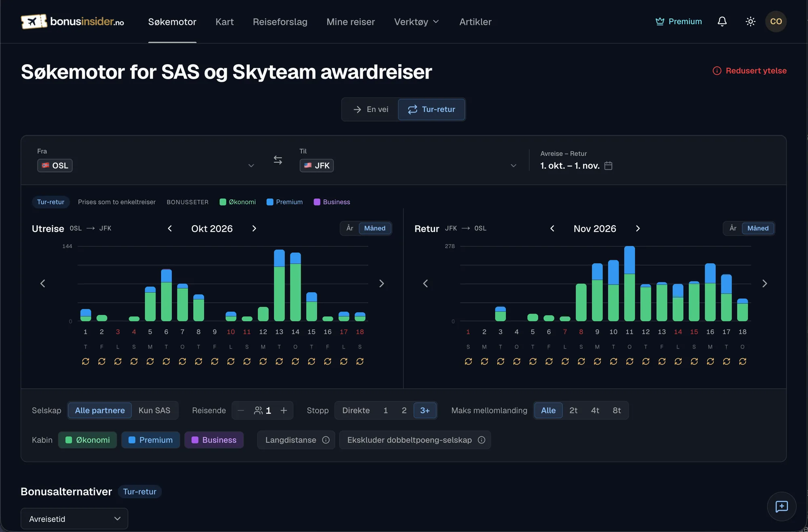Refresh Retur data for November 18
The width and height of the screenshot is (808, 532).
tap(743, 361)
